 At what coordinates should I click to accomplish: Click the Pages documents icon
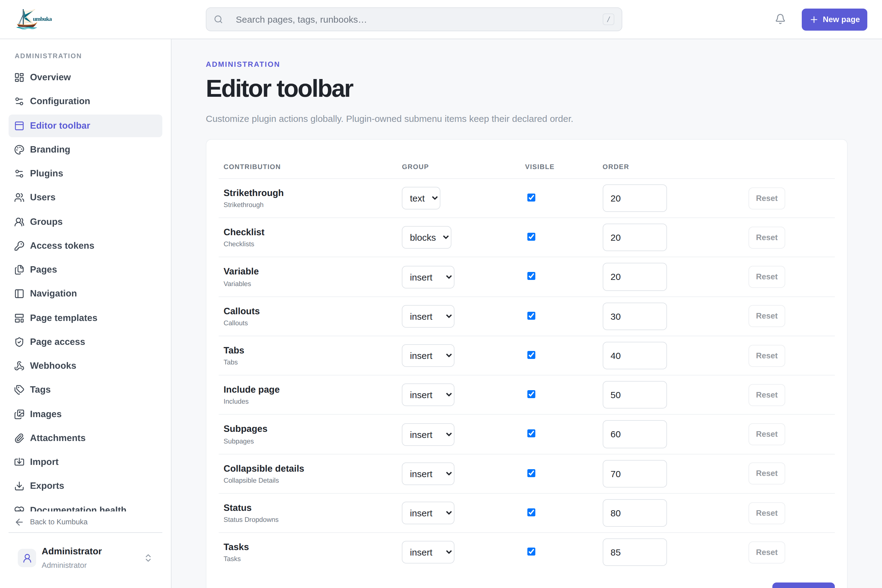coord(19,269)
